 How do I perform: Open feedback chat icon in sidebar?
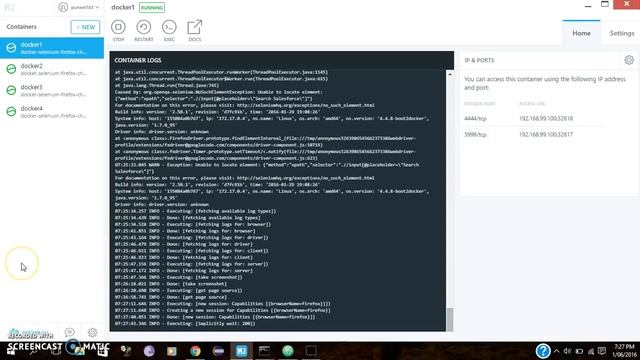70,332
